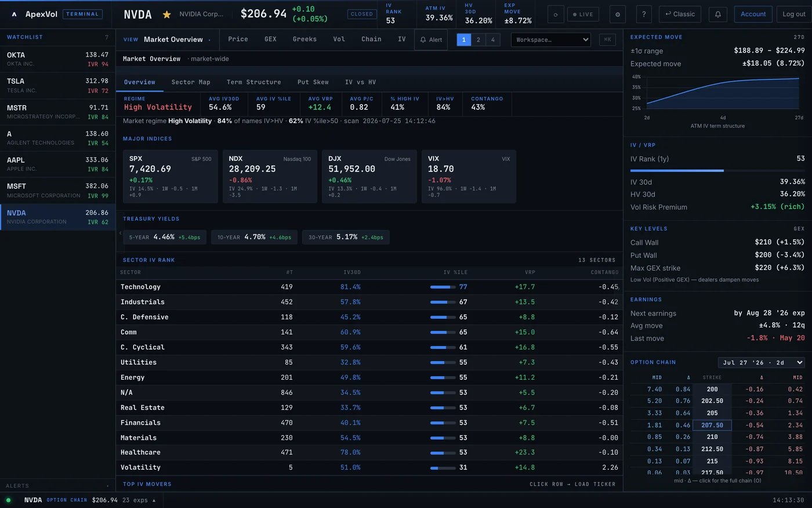Switch to Classic interface

tap(680, 14)
